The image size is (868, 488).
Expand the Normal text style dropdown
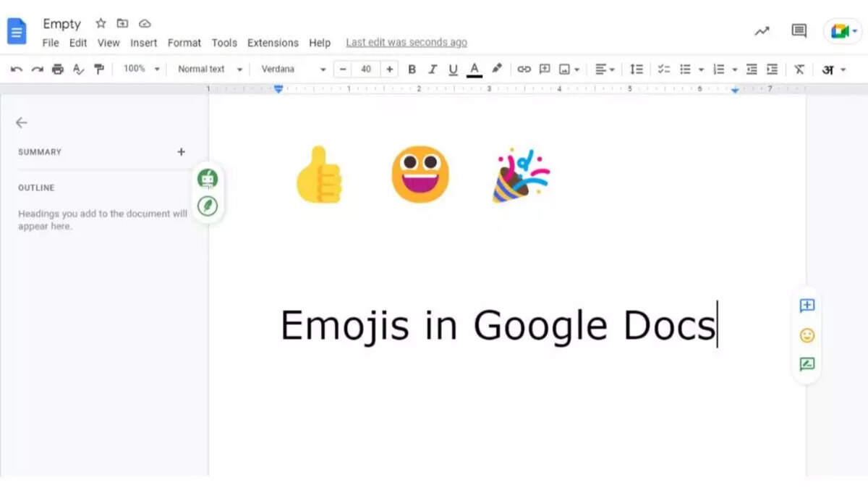click(210, 70)
